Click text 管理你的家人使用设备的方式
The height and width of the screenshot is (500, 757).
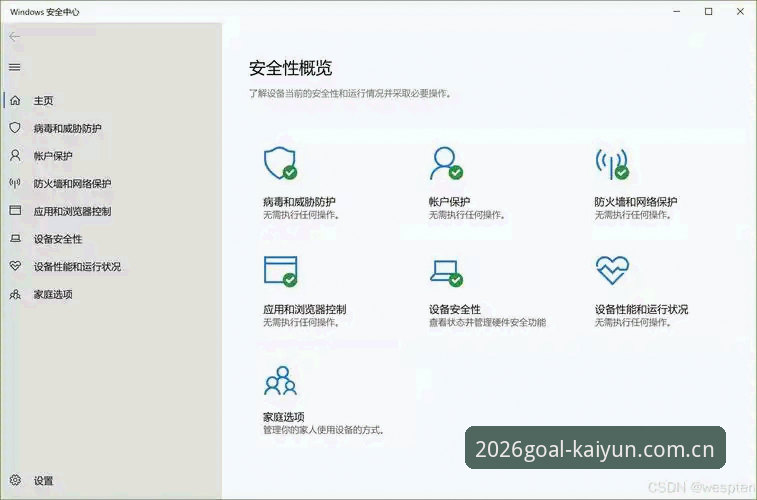(323, 430)
